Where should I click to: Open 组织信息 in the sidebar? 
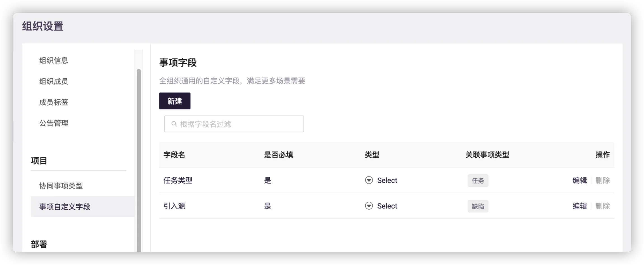[x=54, y=60]
